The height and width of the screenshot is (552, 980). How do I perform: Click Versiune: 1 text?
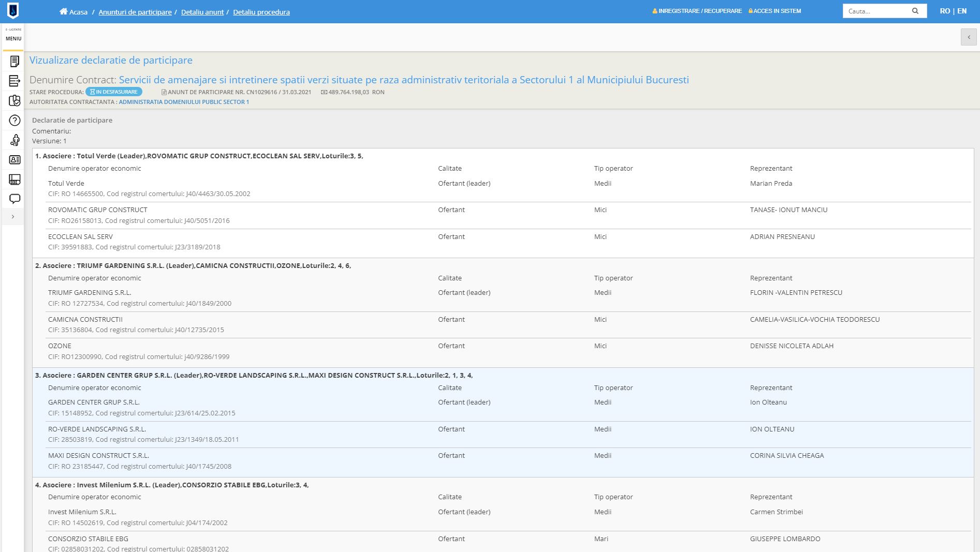(49, 141)
